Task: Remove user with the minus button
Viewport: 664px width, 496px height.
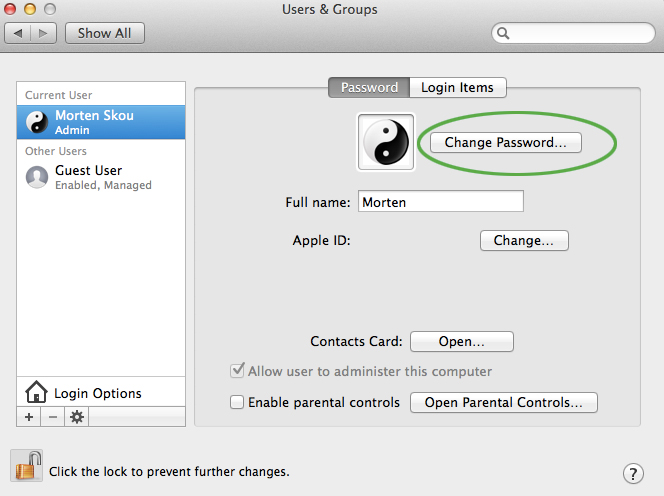Action: (x=53, y=417)
